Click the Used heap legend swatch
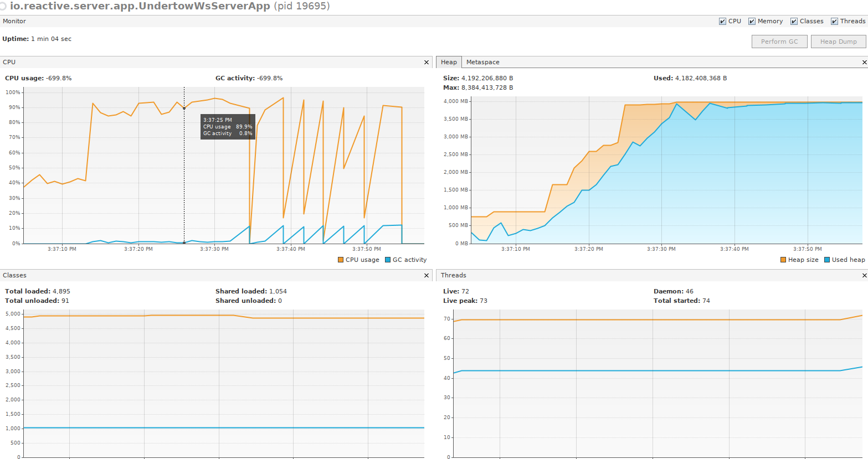The image size is (868, 459). (827, 260)
